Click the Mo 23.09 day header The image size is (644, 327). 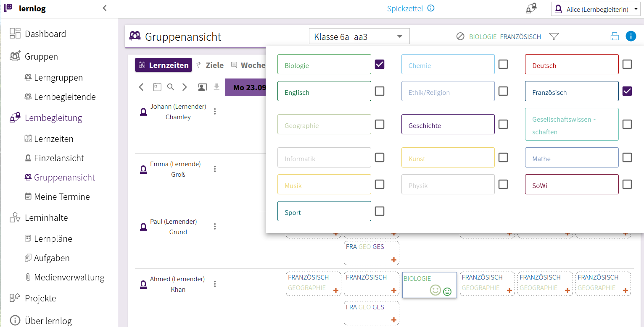pos(246,87)
